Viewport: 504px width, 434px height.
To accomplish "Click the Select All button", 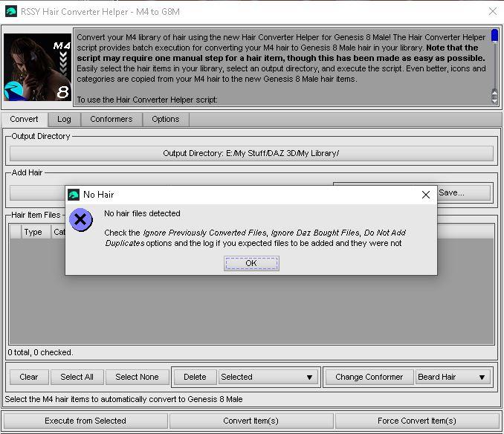I will (x=77, y=377).
